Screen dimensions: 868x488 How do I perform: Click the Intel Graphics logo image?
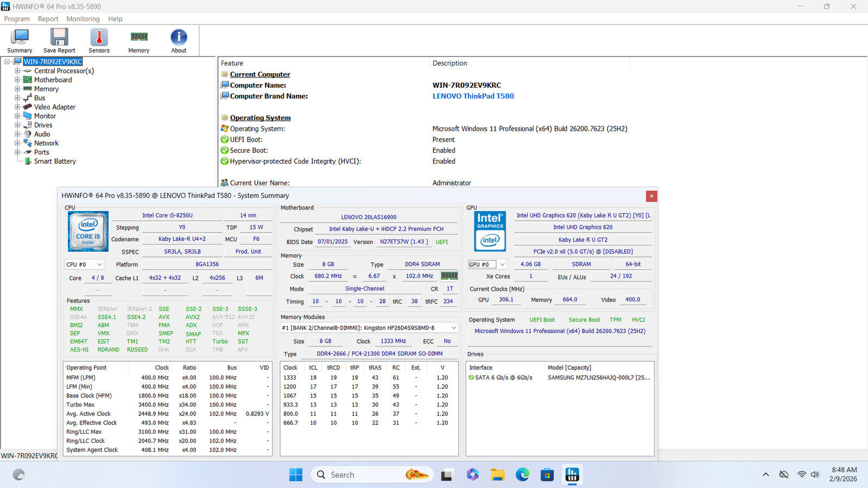(x=490, y=231)
